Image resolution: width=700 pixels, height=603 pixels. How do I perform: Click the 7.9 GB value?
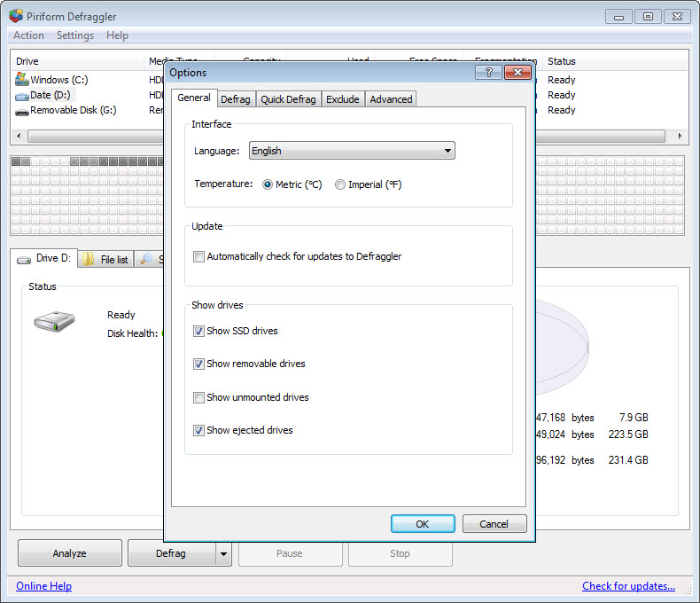(634, 418)
